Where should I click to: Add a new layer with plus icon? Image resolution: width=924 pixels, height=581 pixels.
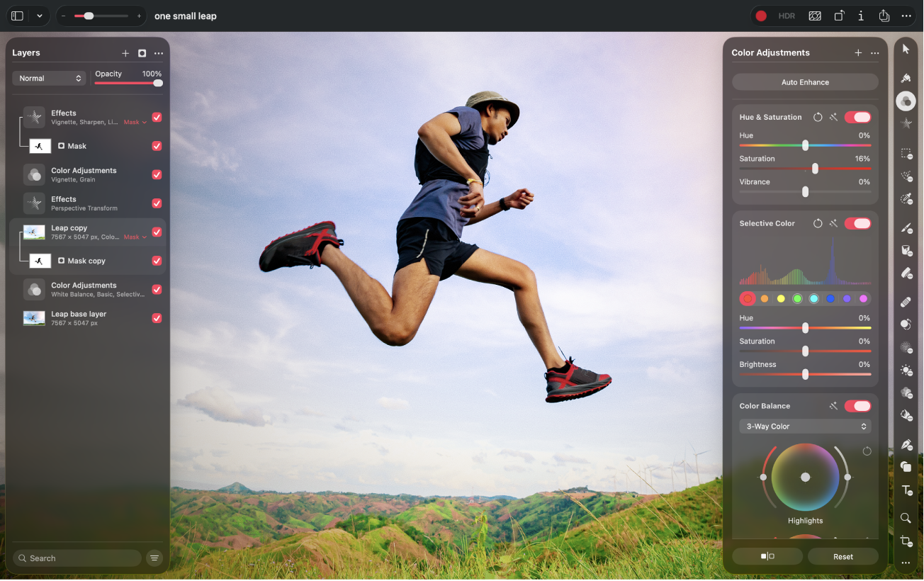(x=125, y=53)
